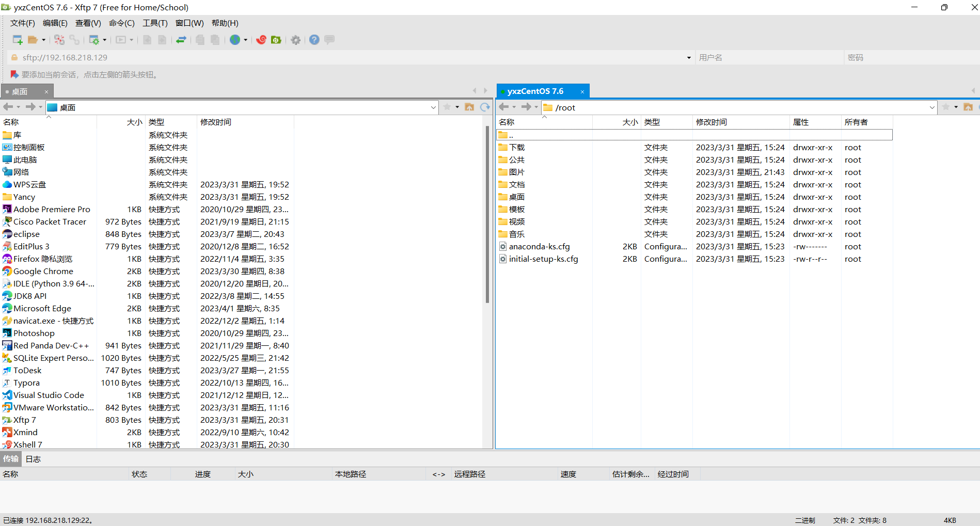Screen dimensions: 980x526
Task: Open the 编辑(E) menu
Action: (x=55, y=23)
